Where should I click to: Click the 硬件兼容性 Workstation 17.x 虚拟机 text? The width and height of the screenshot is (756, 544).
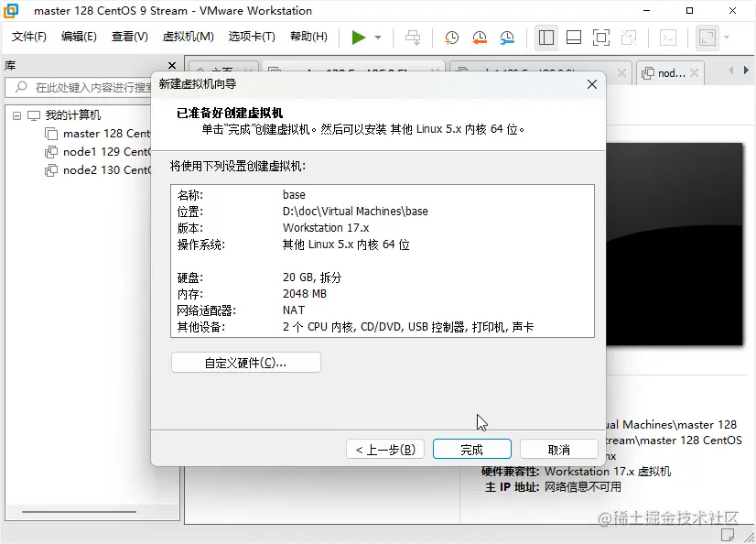click(x=577, y=471)
